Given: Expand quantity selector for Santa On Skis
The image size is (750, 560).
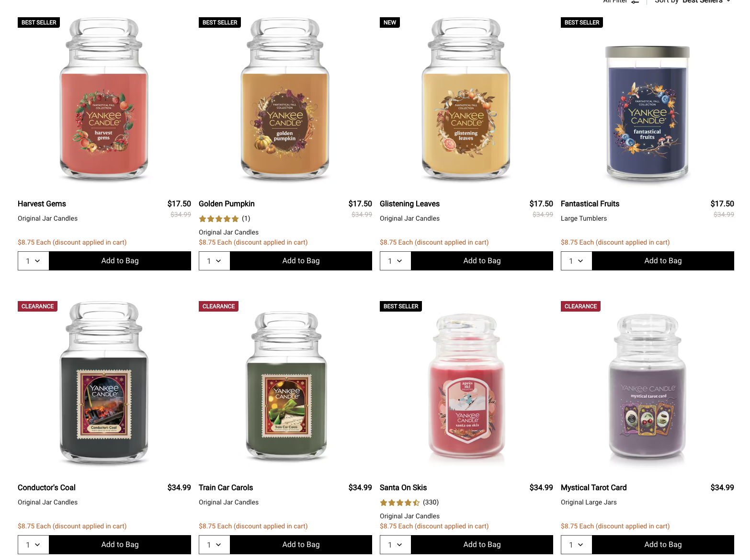Looking at the screenshot, I should coord(395,545).
